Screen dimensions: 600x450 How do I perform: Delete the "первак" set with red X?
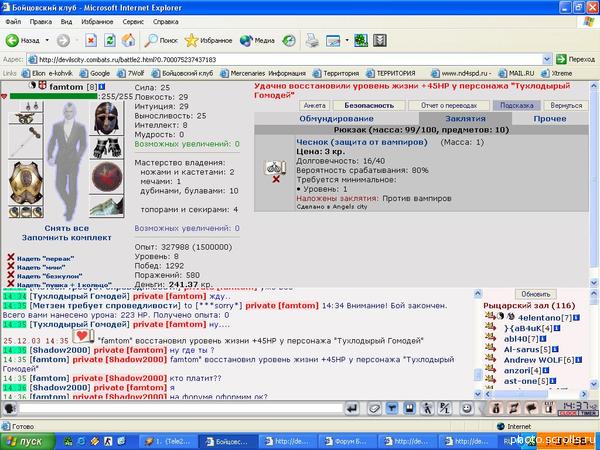pyautogui.click(x=11, y=258)
